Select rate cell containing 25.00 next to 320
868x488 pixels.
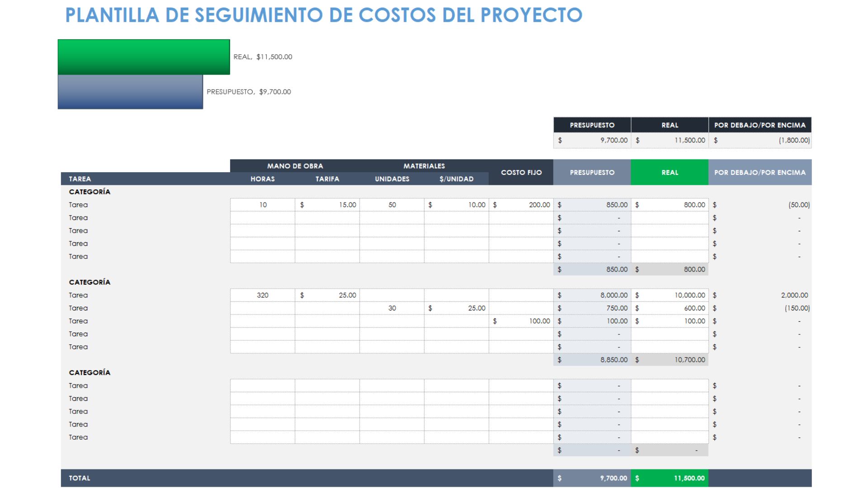click(327, 295)
